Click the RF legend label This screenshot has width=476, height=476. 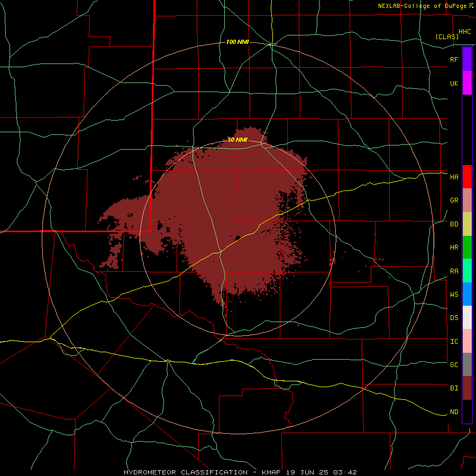click(454, 59)
